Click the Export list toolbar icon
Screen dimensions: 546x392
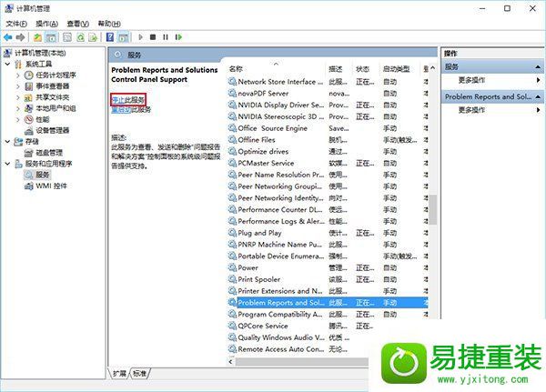click(x=93, y=37)
